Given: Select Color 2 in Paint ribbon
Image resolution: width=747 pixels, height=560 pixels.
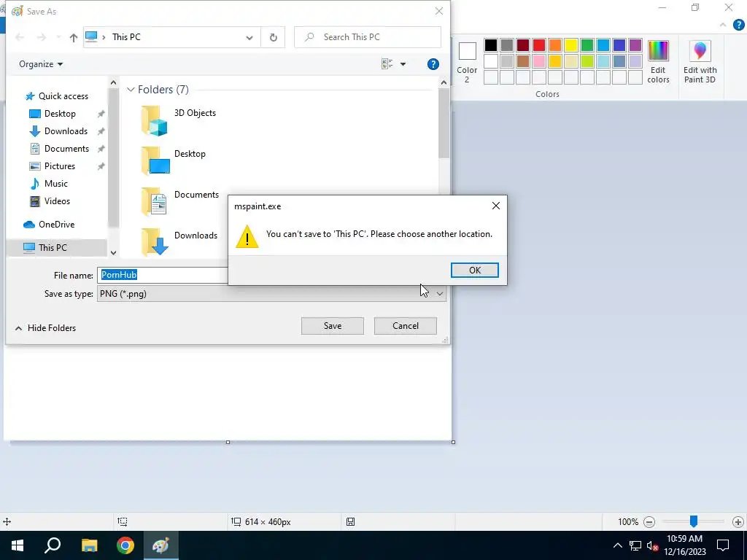Looking at the screenshot, I should pos(467,62).
